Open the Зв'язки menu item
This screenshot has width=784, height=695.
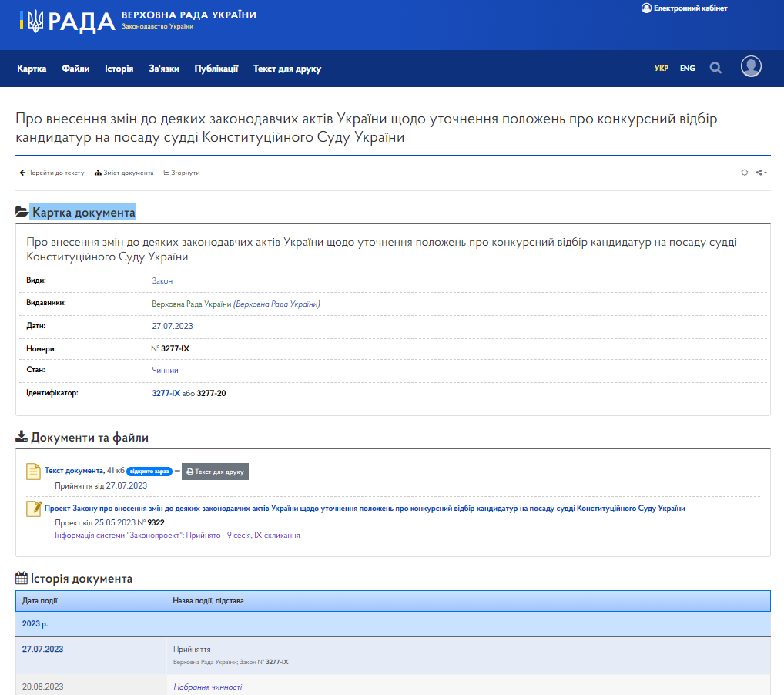[x=162, y=68]
